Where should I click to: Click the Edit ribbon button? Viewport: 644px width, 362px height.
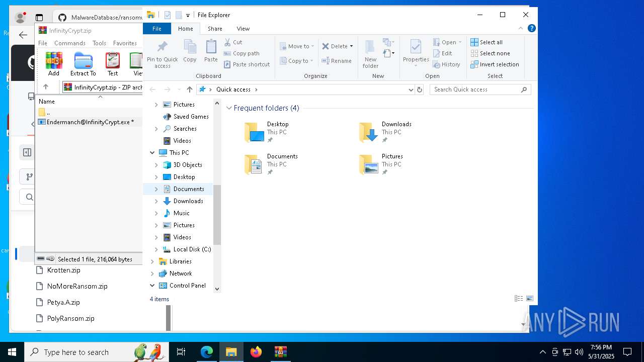point(443,53)
